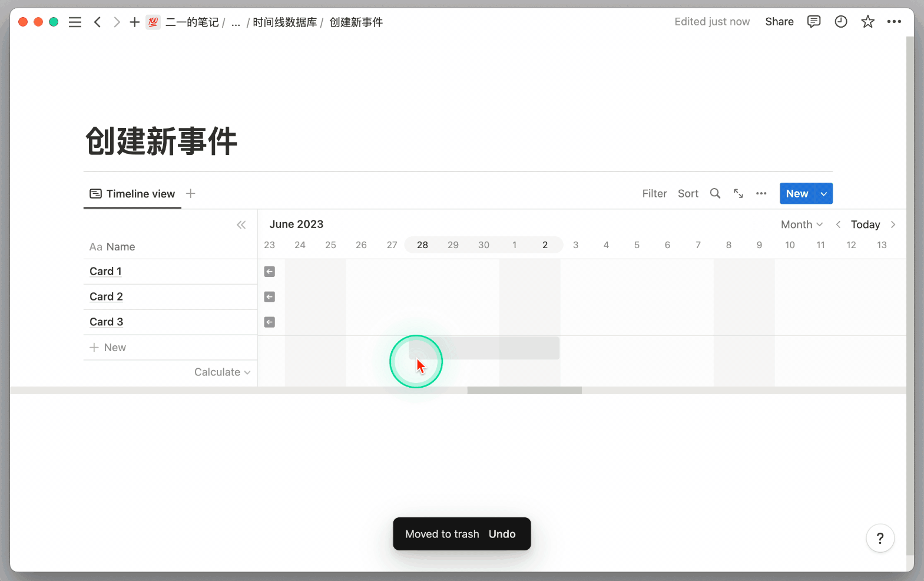Go back with the left arrow
This screenshot has width=924, height=581.
tap(98, 22)
